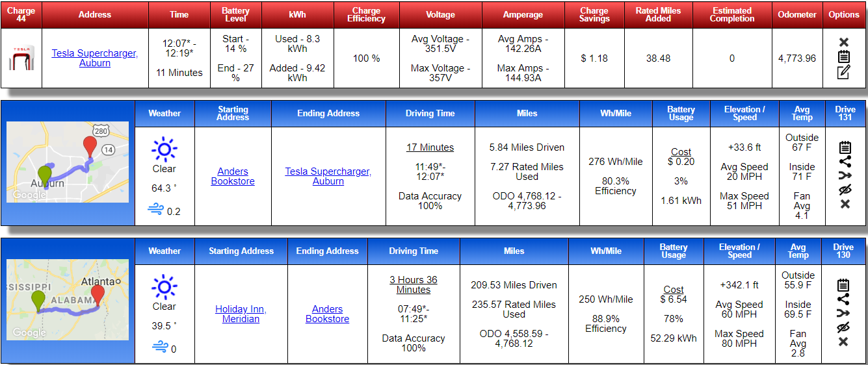Viewport: 868px width, 365px height.
Task: Open Holiday Inn, Meridian starting address link
Action: pyautogui.click(x=241, y=314)
